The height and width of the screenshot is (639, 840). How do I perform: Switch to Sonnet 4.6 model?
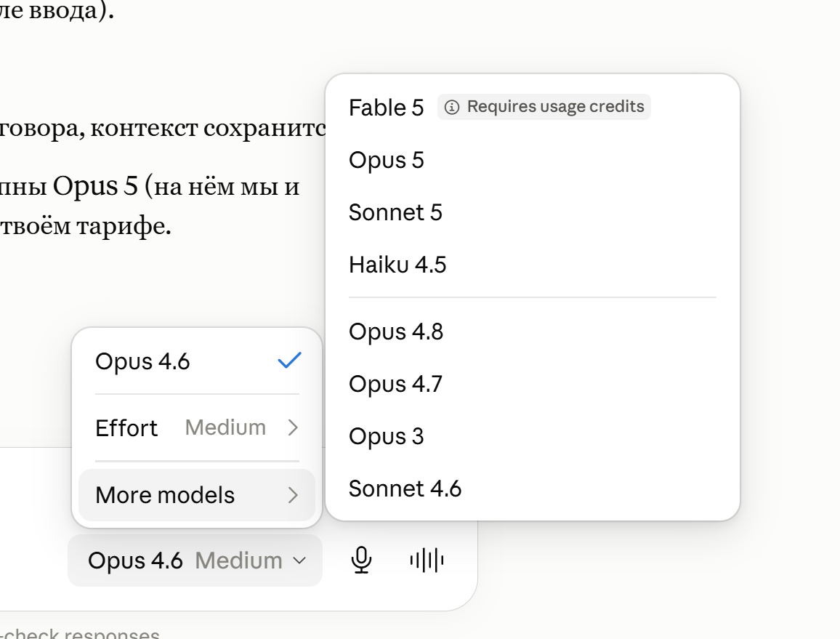click(x=533, y=489)
